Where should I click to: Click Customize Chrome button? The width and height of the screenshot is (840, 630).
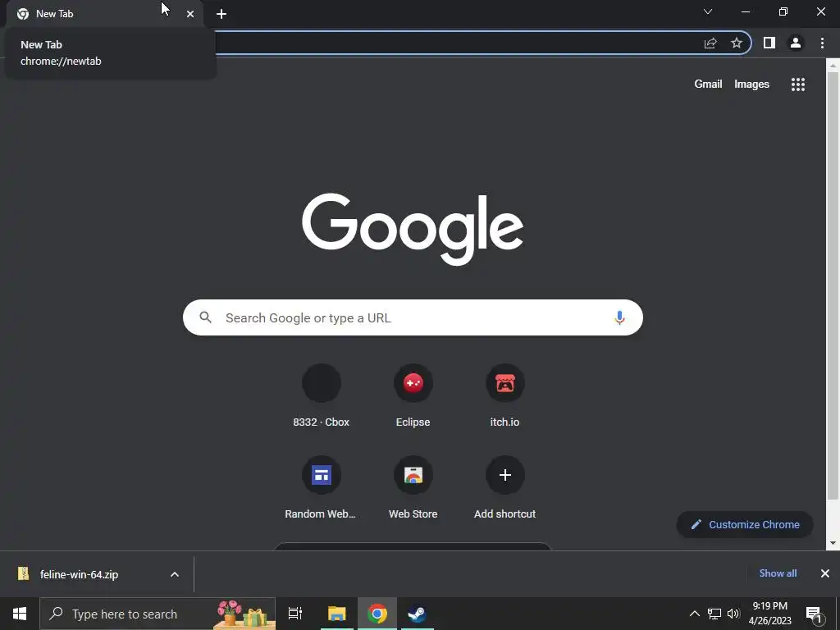[x=745, y=524]
